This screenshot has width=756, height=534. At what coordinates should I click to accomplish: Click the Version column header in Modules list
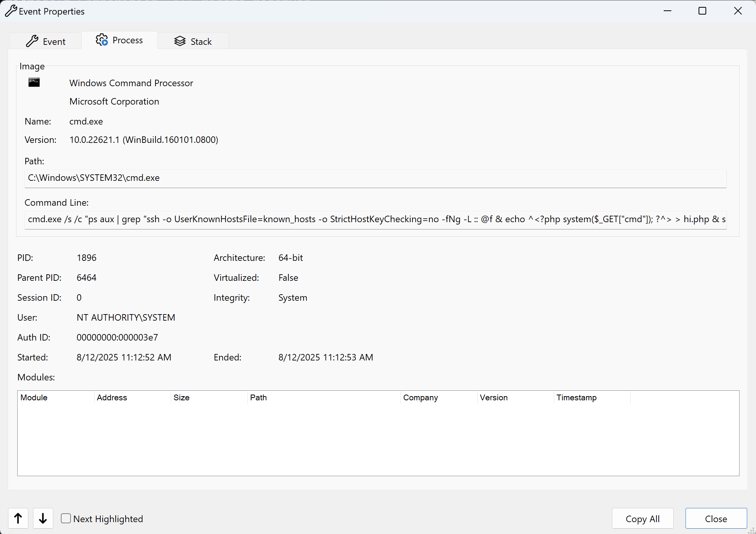(493, 398)
